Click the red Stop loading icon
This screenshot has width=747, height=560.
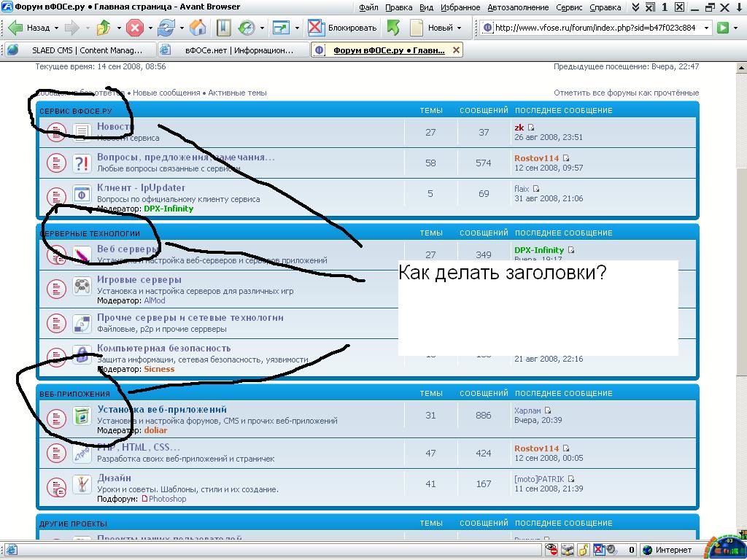[x=134, y=28]
